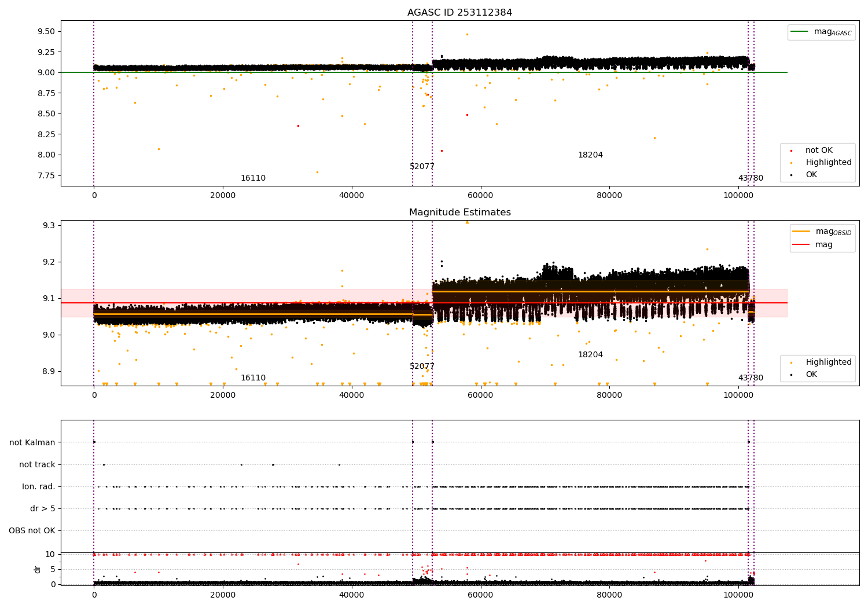
Task: Click obsid label 52077 in the AGASC ID plot
Action: 422,167
